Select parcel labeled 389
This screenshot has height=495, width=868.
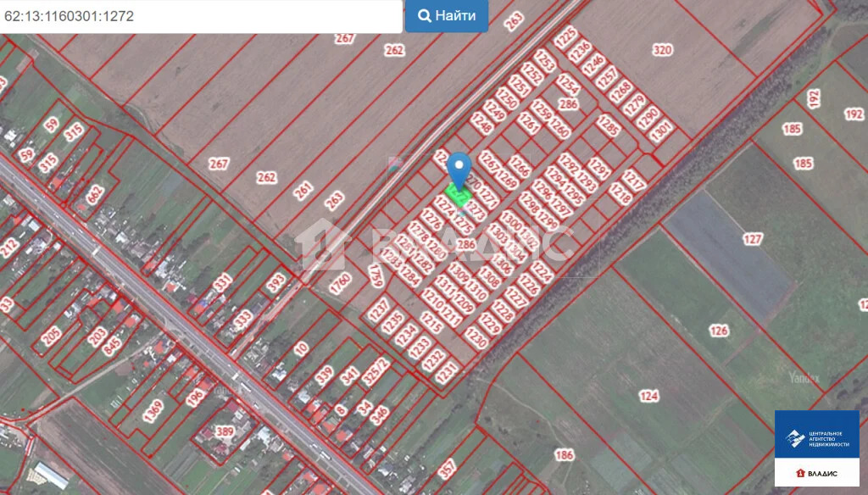tap(224, 431)
